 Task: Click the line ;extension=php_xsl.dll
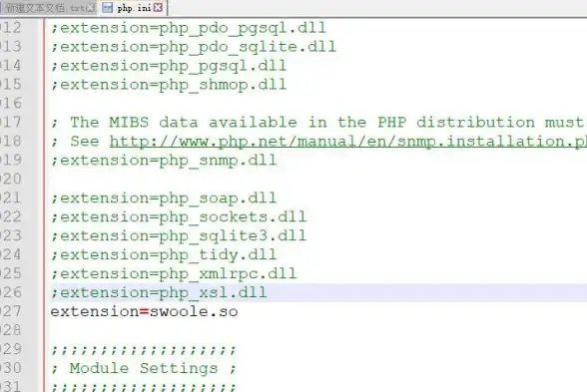pos(159,292)
